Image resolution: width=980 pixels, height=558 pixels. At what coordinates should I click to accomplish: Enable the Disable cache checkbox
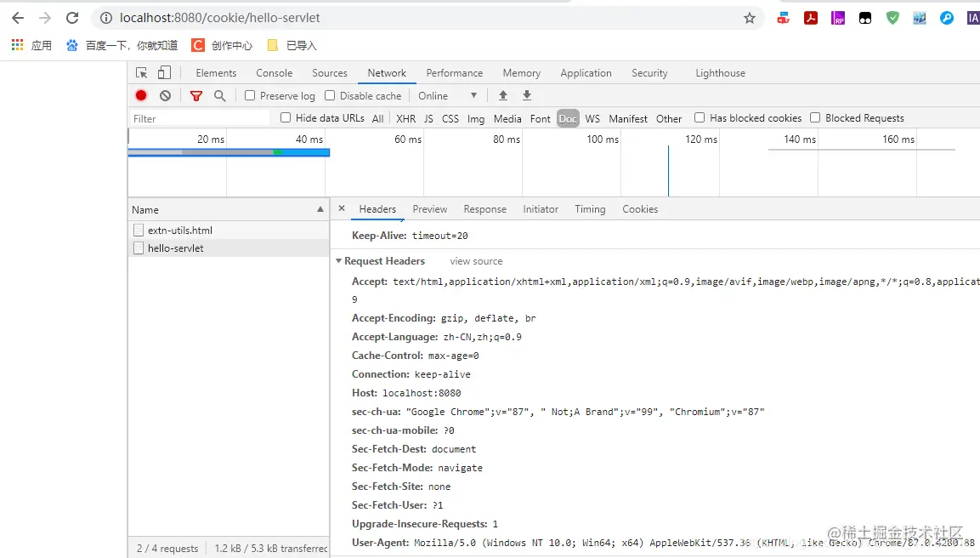[330, 96]
